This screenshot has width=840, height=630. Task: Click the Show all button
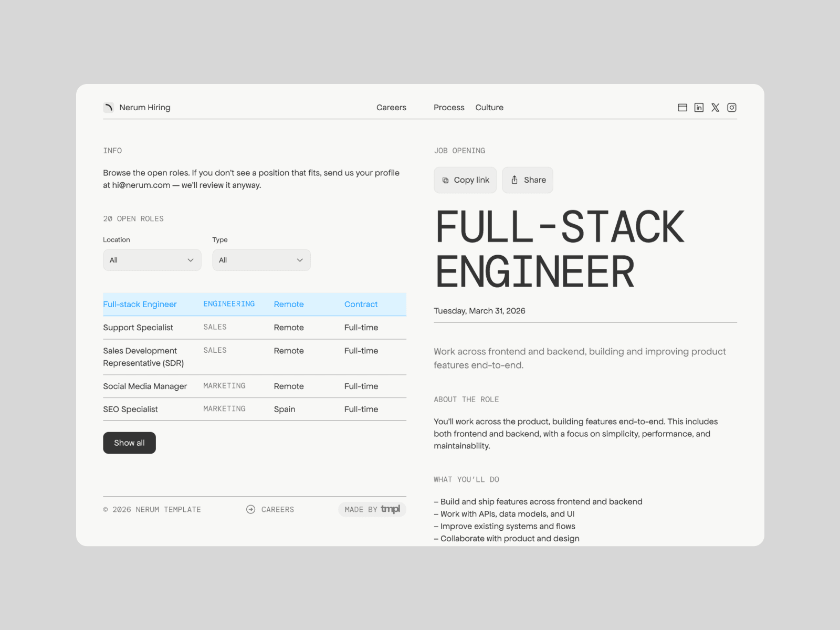[129, 443]
